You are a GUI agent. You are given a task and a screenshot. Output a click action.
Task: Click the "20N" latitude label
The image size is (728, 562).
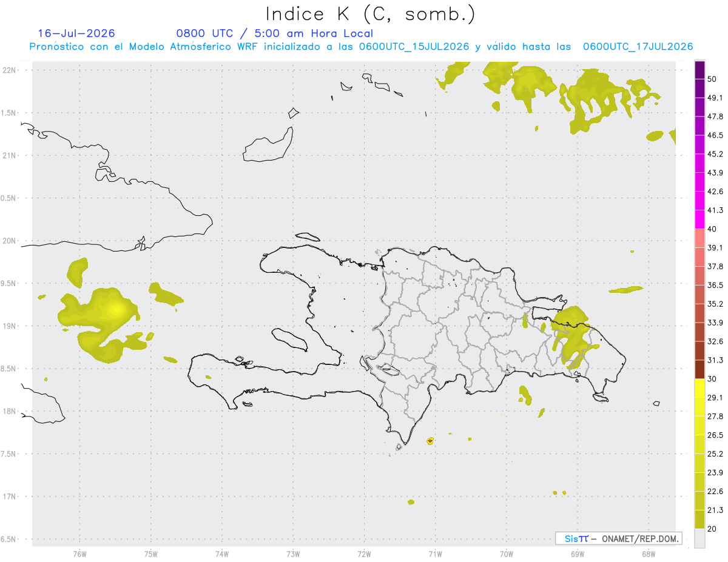[x=10, y=241]
